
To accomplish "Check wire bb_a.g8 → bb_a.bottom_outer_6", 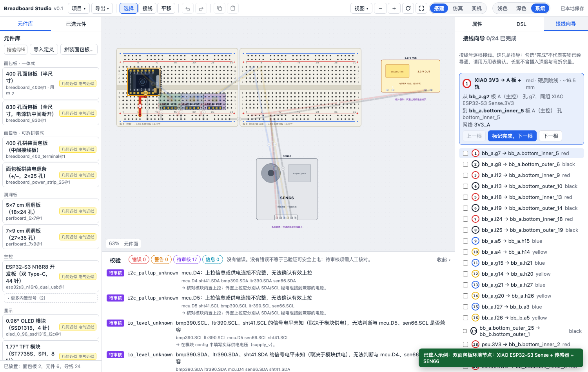I will click(x=465, y=164).
